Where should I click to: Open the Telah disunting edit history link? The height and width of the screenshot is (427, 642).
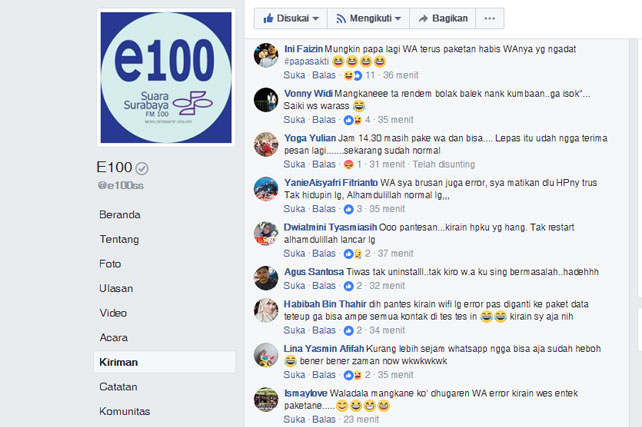pos(443,165)
